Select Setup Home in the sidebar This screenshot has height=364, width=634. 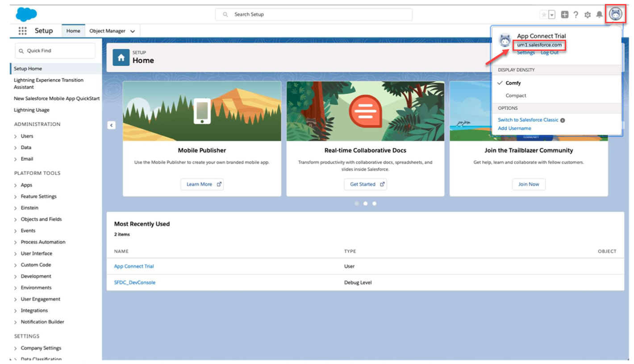[x=28, y=69]
